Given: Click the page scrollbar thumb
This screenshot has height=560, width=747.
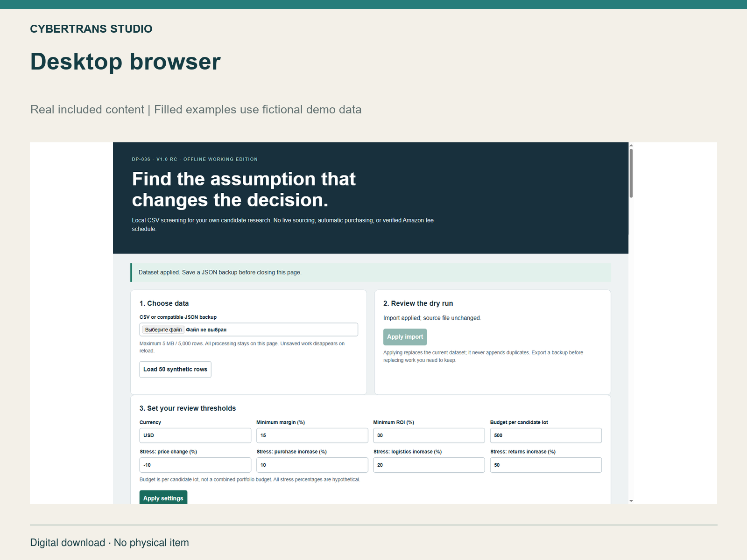Looking at the screenshot, I should pos(631,173).
